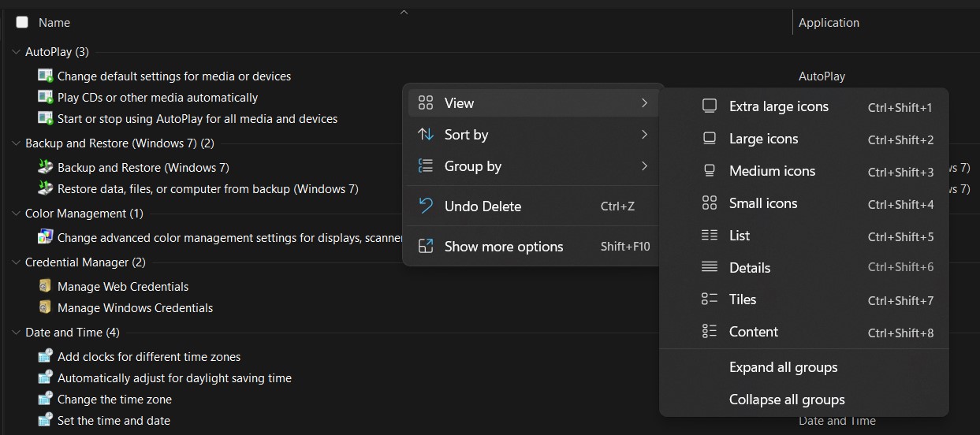Click the Undo Delete arrow icon
This screenshot has width=980, height=435.
click(x=426, y=206)
